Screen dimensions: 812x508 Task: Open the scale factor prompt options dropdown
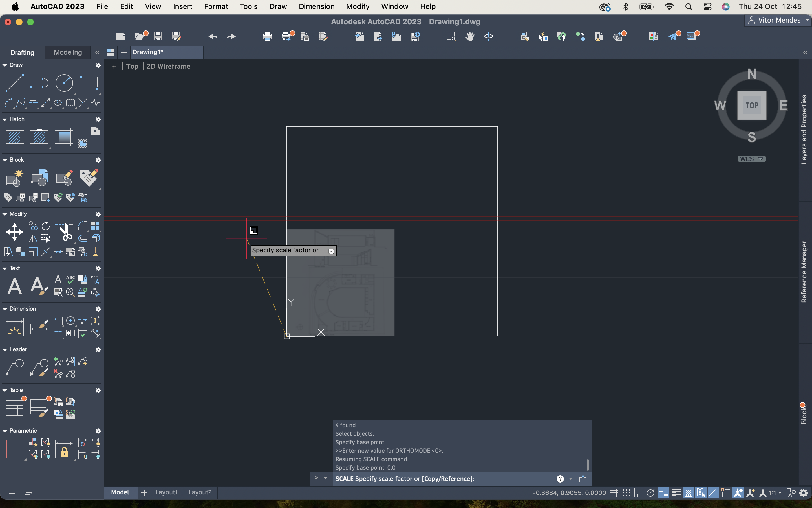click(x=331, y=251)
